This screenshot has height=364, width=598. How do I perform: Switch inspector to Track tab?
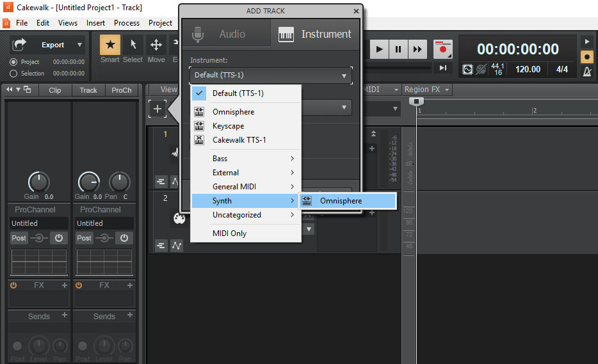(x=88, y=90)
